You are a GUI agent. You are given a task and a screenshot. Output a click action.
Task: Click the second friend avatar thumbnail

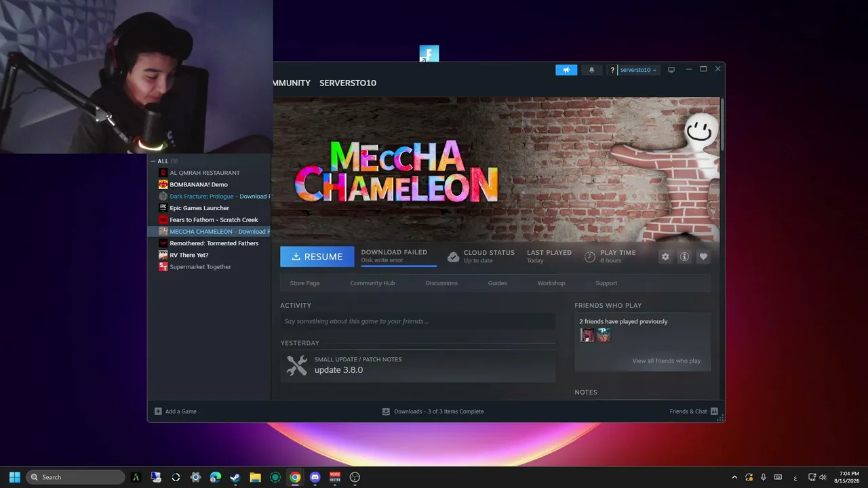[604, 335]
